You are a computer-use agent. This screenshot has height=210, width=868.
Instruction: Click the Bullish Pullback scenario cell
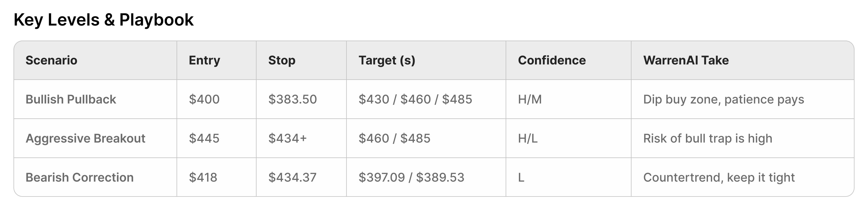pos(71,99)
